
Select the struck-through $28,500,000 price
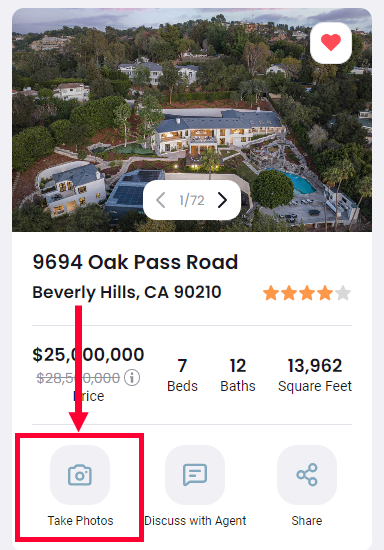(x=78, y=378)
